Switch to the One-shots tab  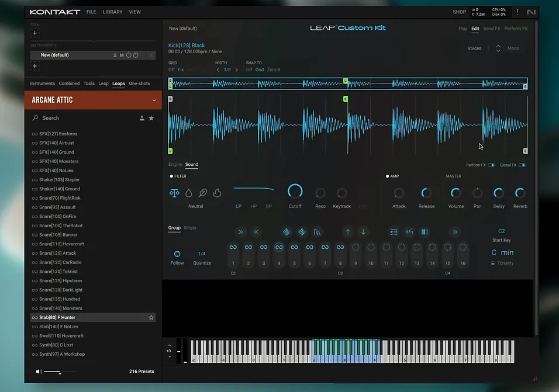click(139, 84)
